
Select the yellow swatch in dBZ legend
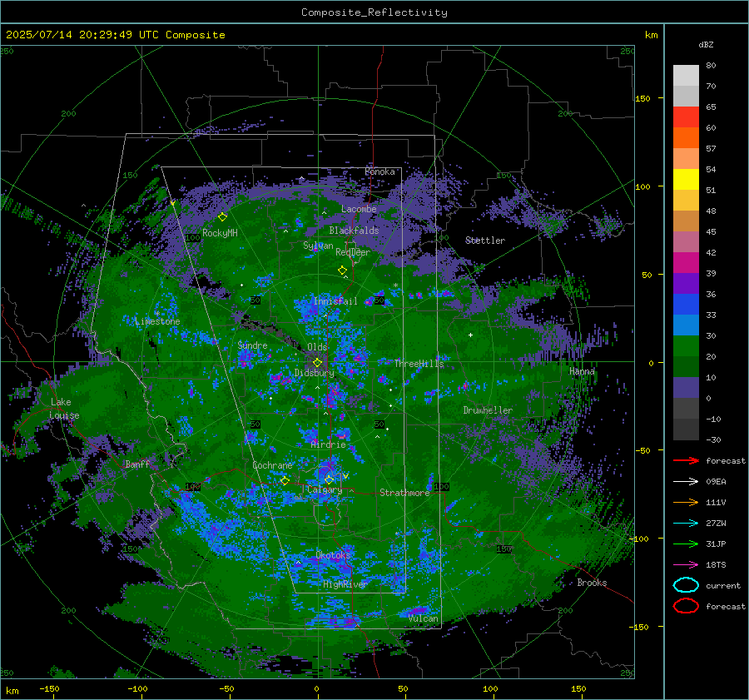click(686, 180)
